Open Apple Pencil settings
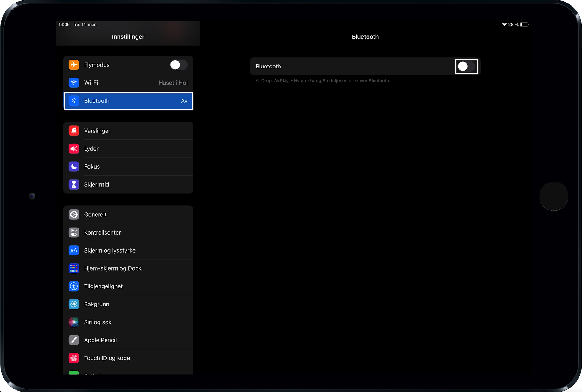Screen dimensions: 582x392 [x=128, y=340]
